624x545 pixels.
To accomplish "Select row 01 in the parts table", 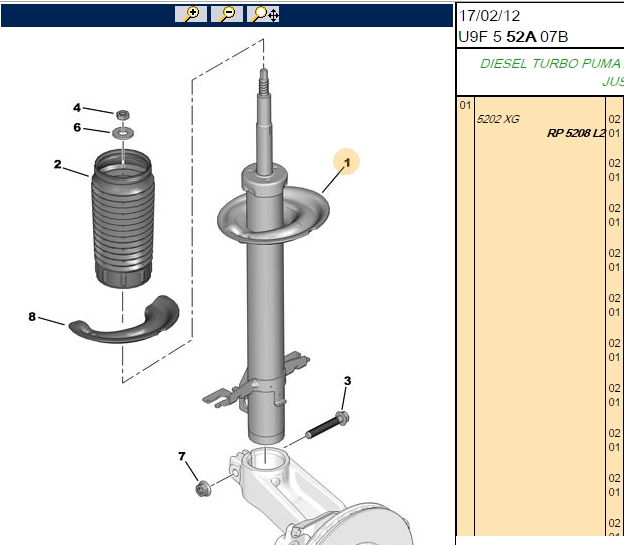I will (x=465, y=105).
